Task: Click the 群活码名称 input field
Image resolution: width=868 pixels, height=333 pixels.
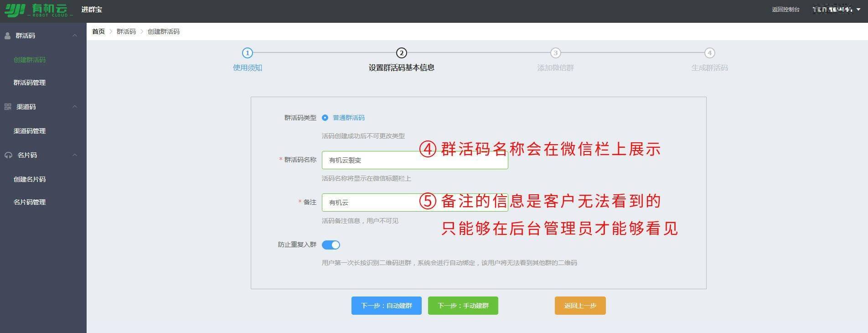Action: pyautogui.click(x=415, y=160)
